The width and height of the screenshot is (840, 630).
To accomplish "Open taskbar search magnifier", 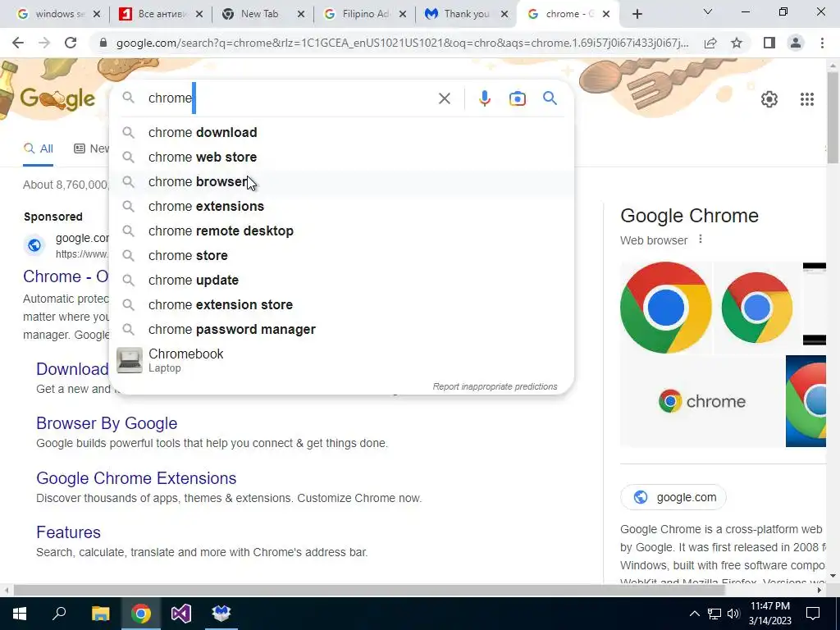I will [59, 614].
